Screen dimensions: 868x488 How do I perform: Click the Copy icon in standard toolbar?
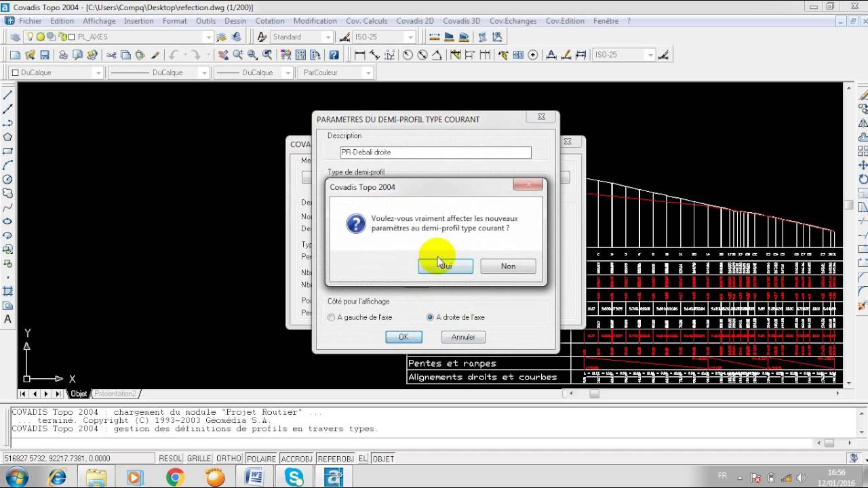pyautogui.click(x=125, y=55)
